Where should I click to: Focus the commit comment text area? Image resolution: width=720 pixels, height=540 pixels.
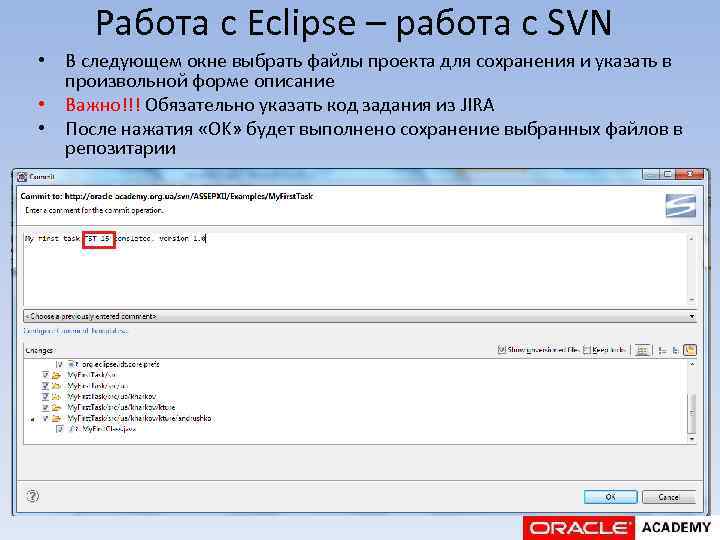(356, 269)
